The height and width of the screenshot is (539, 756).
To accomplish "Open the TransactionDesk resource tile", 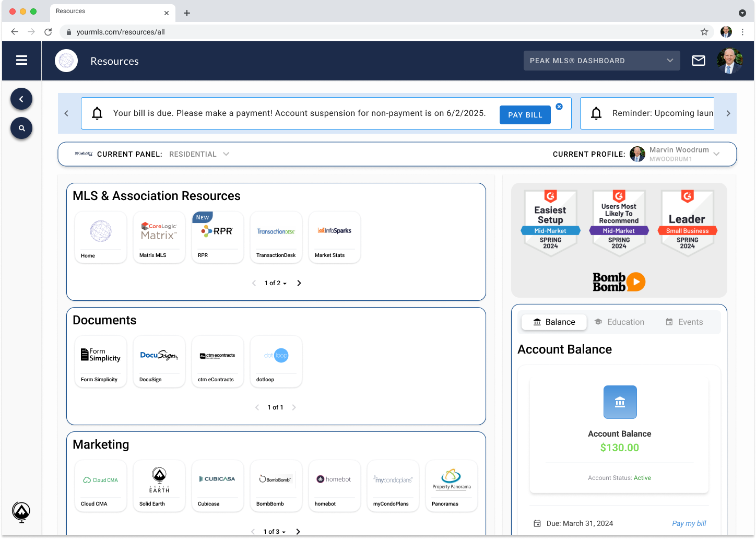I will tap(276, 237).
